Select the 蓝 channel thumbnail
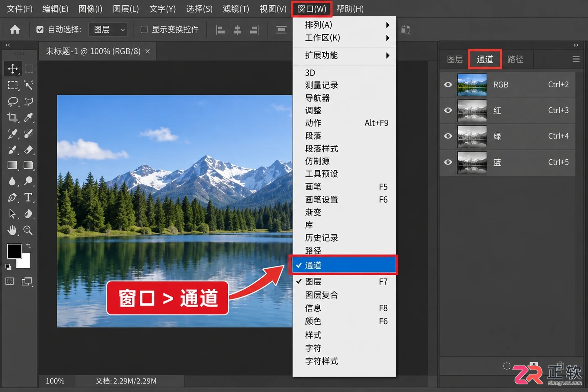 (x=472, y=163)
